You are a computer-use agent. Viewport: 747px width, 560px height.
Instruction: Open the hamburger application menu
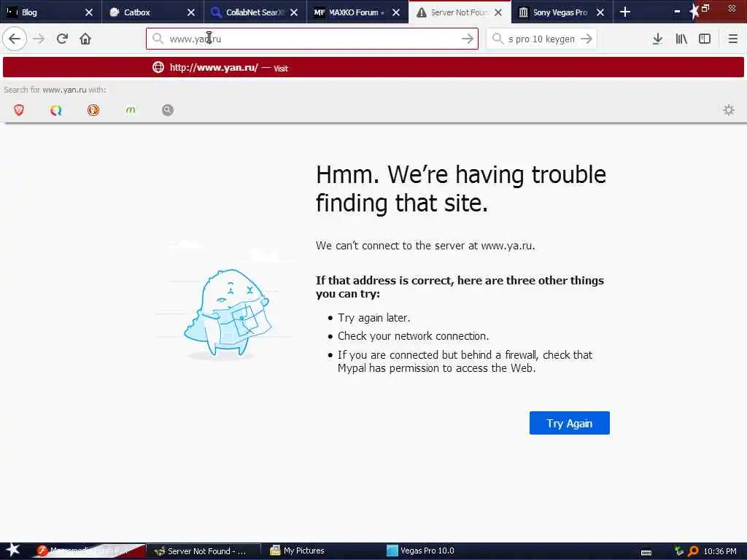coord(732,39)
